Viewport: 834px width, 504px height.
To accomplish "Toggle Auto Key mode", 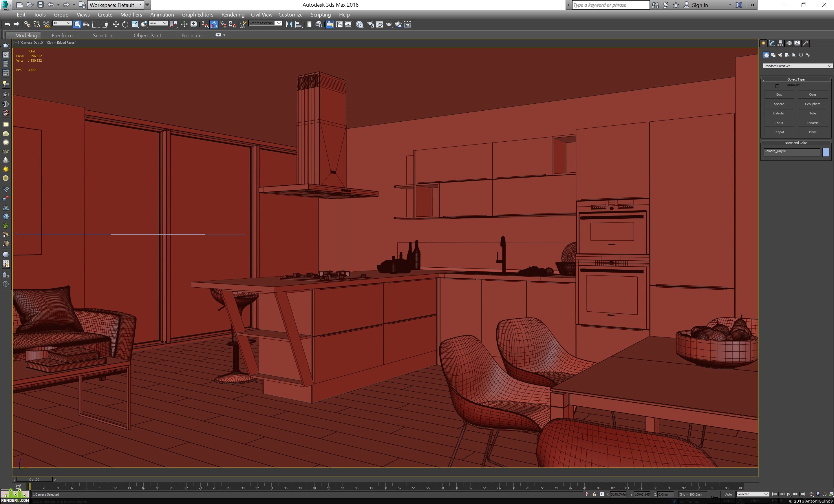I will [728, 494].
